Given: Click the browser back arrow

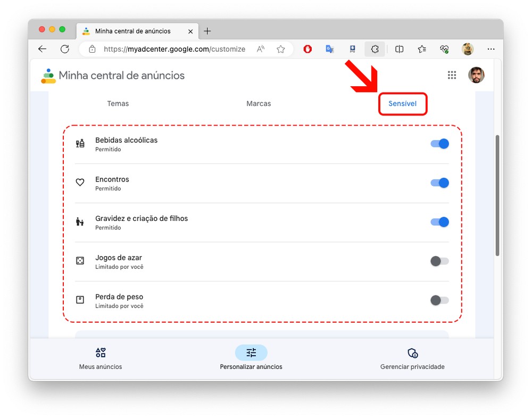Looking at the screenshot, I should (x=42, y=49).
